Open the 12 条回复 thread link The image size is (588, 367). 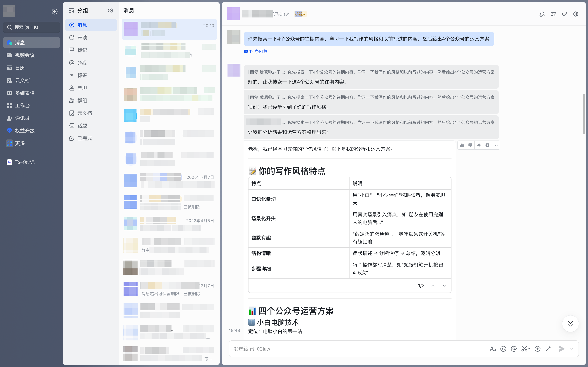tap(255, 51)
